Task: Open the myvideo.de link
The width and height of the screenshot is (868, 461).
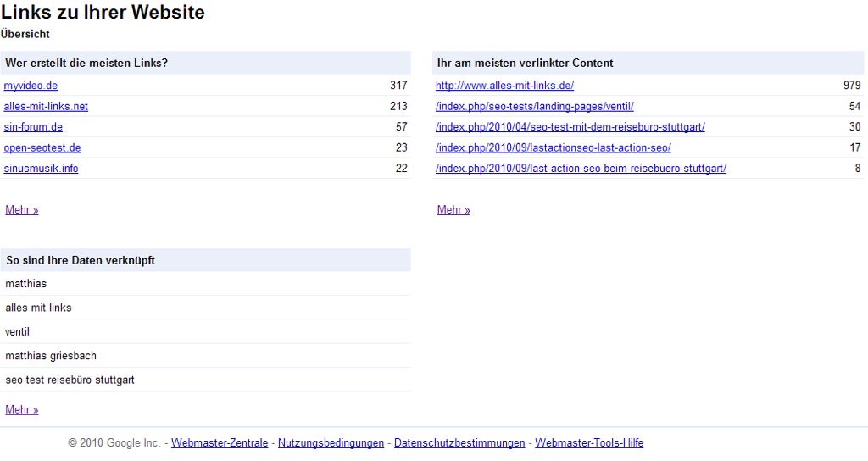Action: pyautogui.click(x=31, y=86)
